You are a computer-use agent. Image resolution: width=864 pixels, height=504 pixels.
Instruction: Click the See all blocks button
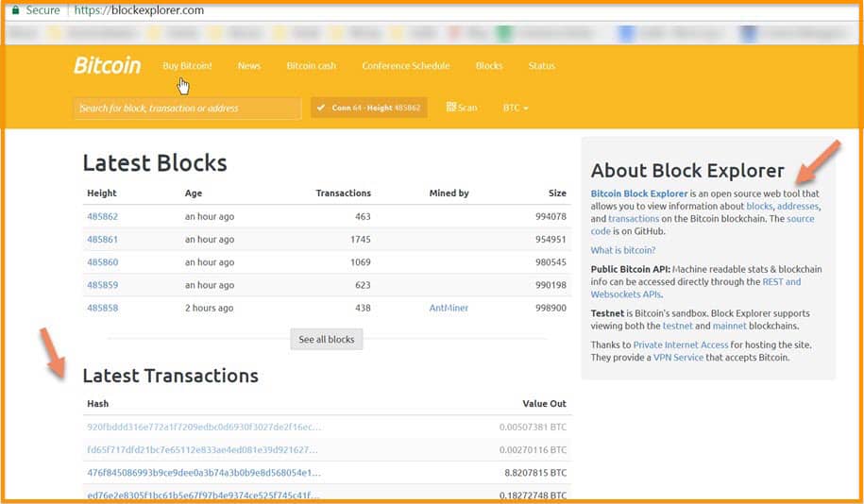[x=326, y=340]
